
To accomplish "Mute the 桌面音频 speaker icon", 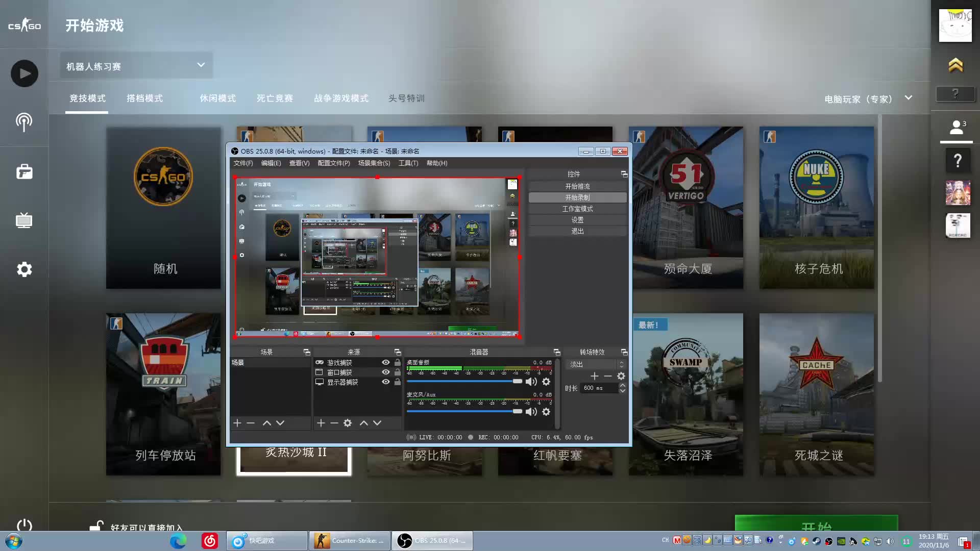I will click(x=531, y=382).
